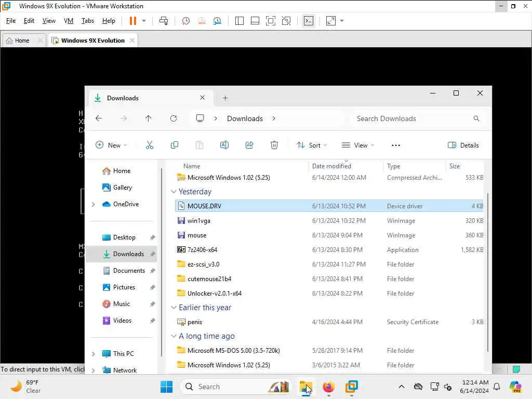Copy the selected file
This screenshot has height=399, width=532.
pos(175,145)
